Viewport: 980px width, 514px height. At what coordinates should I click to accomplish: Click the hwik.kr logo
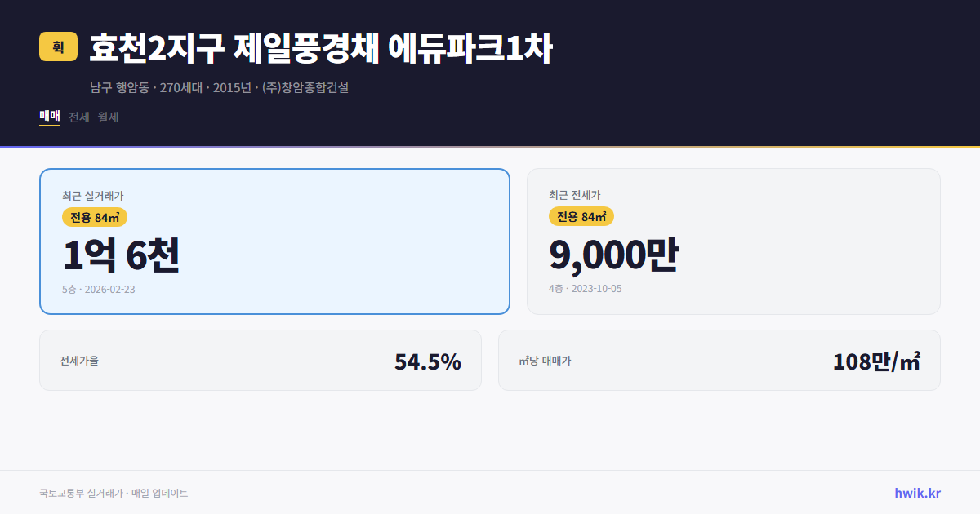pyautogui.click(x=916, y=493)
